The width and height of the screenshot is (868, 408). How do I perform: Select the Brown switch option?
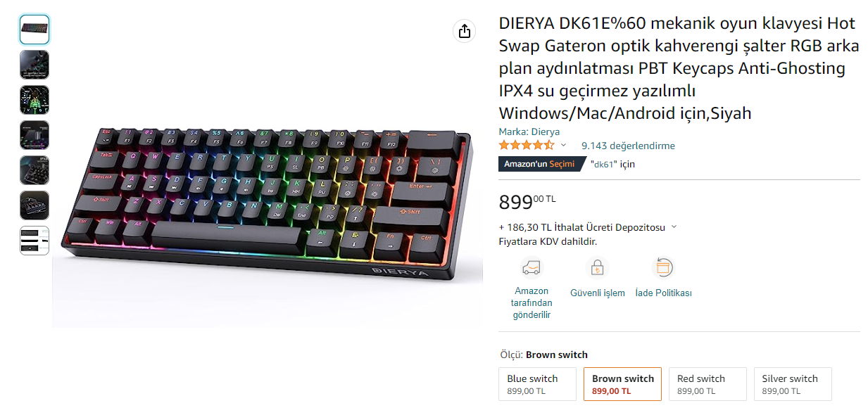coord(622,384)
